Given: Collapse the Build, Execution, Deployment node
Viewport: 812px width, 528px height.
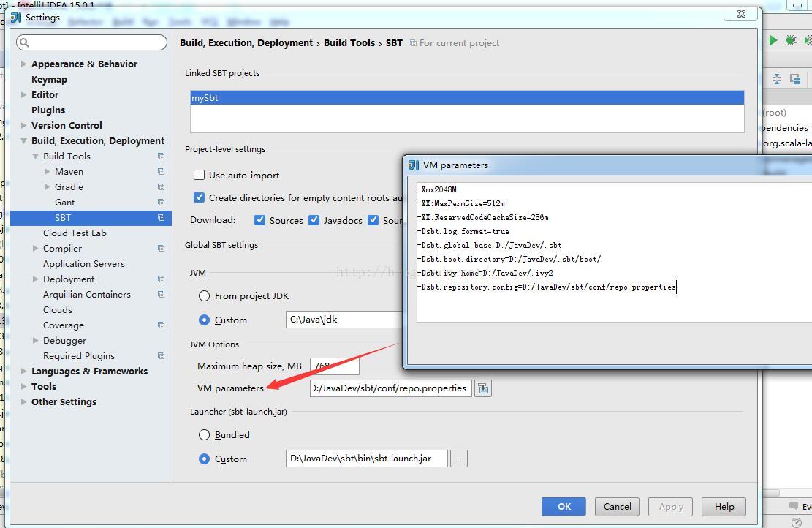Looking at the screenshot, I should tap(23, 141).
